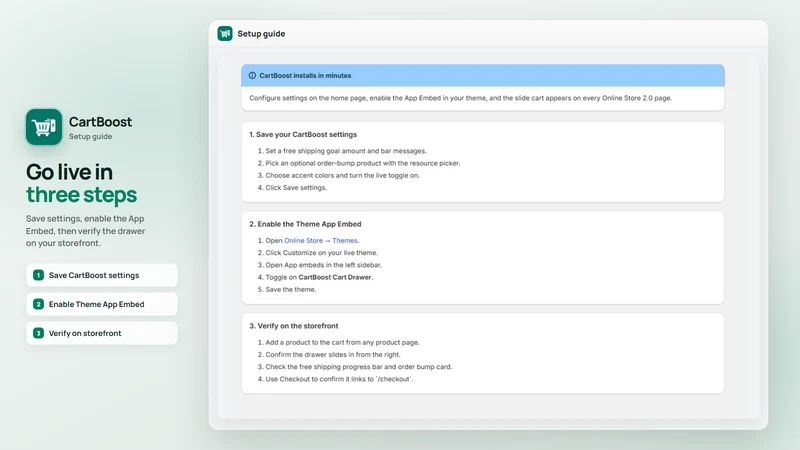
Task: Click the green 'three steps' headline text
Action: tap(81, 195)
